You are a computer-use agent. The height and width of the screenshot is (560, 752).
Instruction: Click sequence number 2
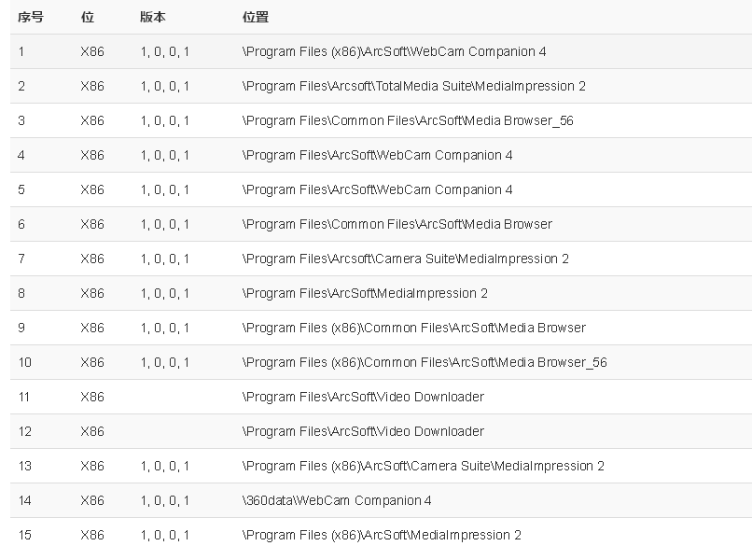[x=21, y=86]
